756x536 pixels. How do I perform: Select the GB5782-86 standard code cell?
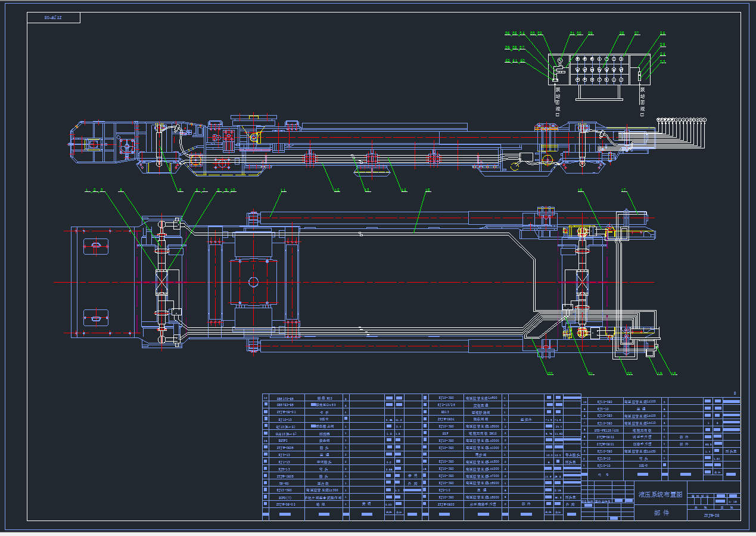(285, 405)
